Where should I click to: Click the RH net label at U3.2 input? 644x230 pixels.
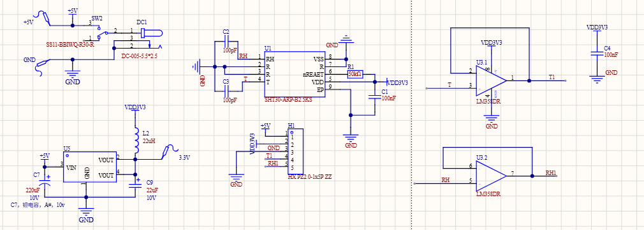[x=445, y=180]
